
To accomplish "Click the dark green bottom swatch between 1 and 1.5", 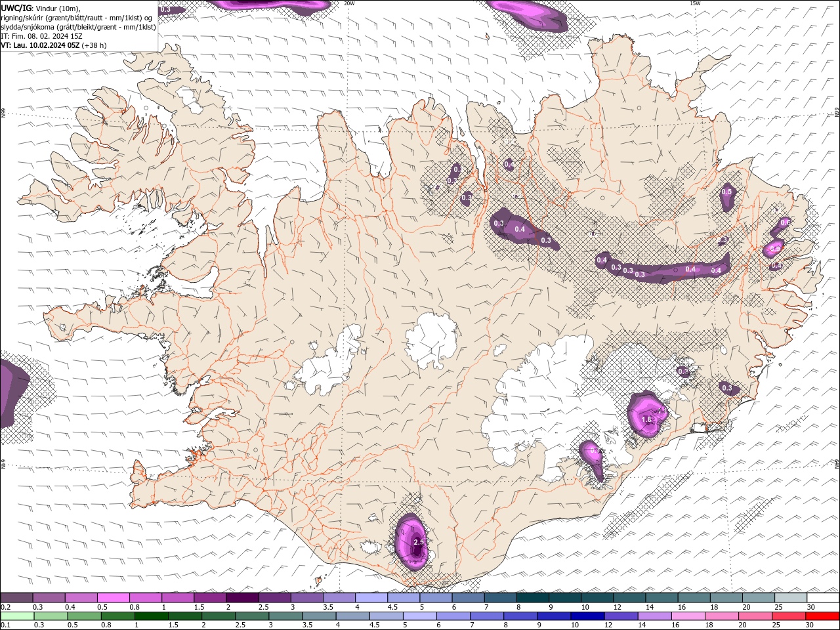I will [151, 616].
